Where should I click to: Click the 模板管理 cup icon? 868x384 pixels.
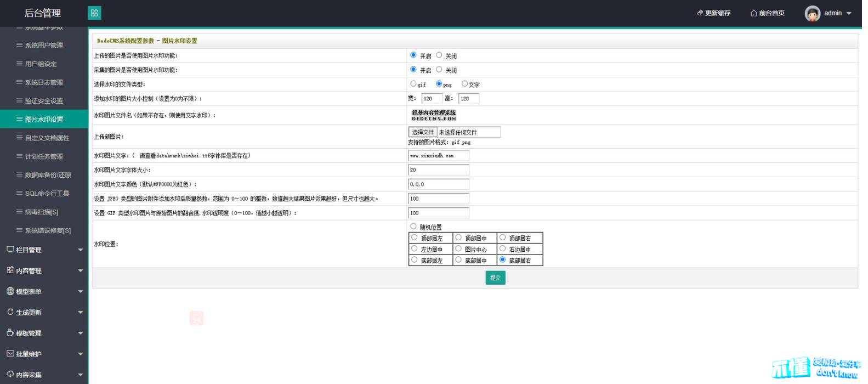pos(10,333)
